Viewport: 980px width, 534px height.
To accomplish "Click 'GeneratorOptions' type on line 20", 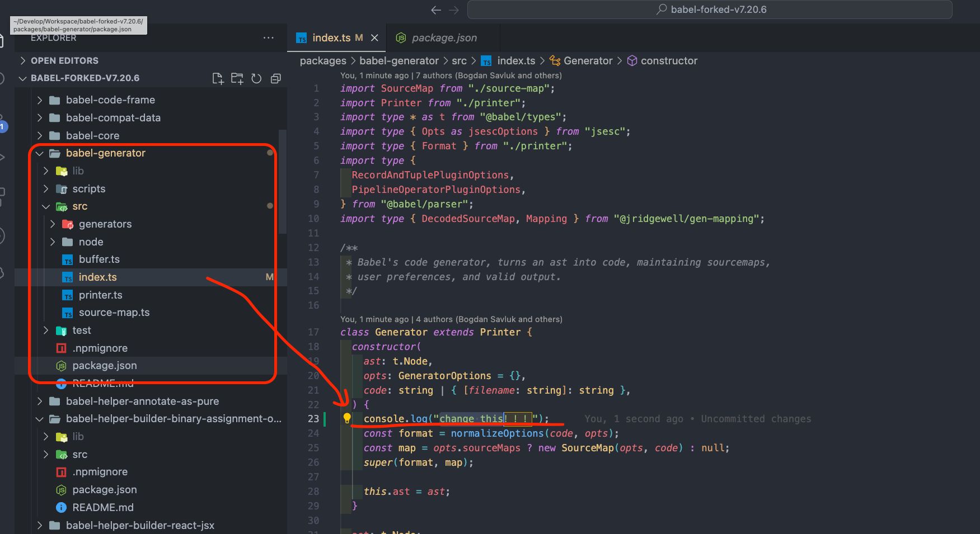I will coord(444,376).
